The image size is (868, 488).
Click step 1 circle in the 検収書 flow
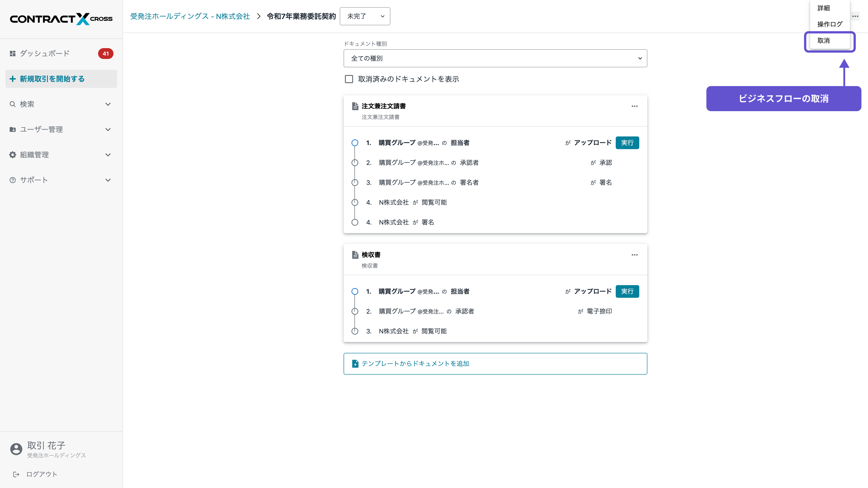point(355,291)
